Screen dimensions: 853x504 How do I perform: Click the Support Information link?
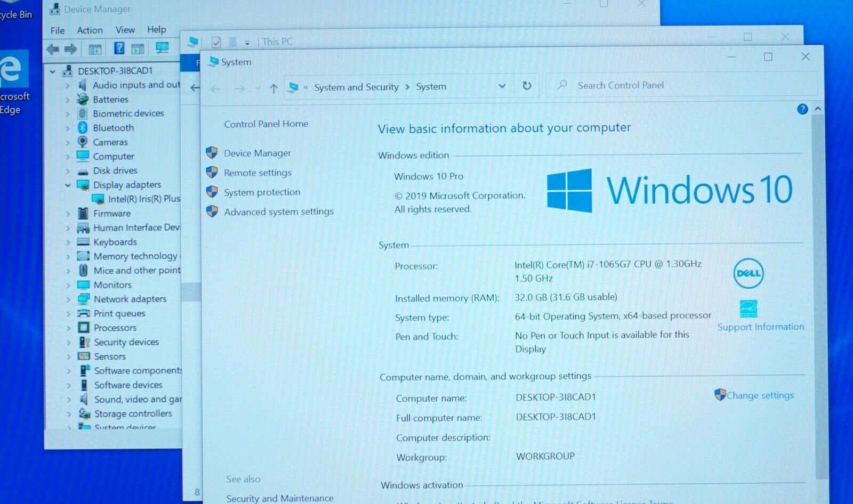760,327
